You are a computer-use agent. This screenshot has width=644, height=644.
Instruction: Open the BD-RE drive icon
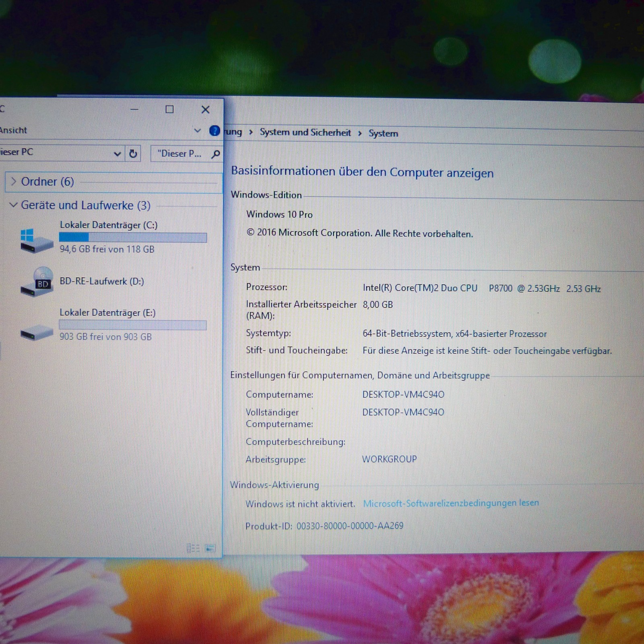tap(36, 282)
